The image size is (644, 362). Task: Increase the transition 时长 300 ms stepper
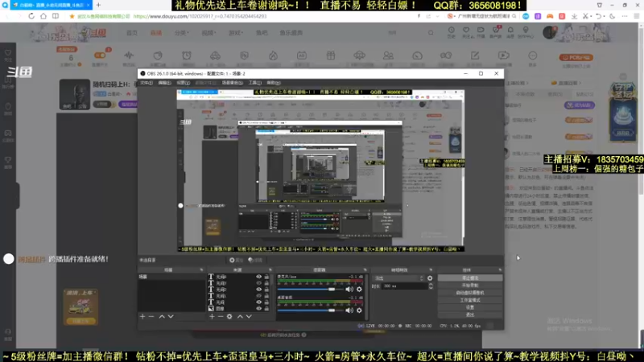(x=431, y=285)
